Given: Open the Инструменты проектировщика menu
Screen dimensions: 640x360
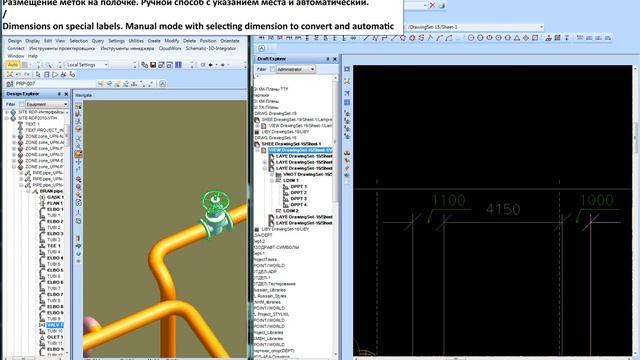Looking at the screenshot, I should [62, 48].
